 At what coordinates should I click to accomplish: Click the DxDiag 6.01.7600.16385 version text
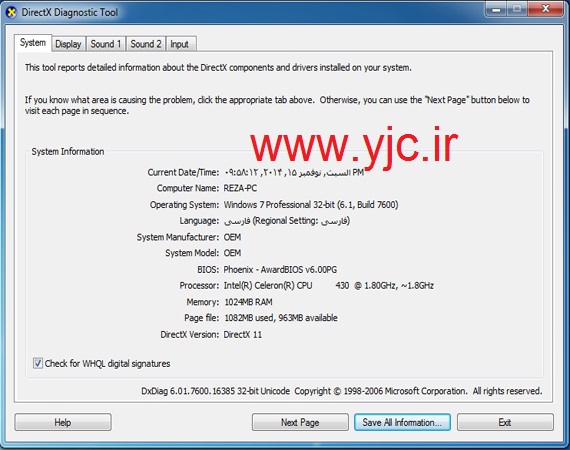tap(215, 391)
